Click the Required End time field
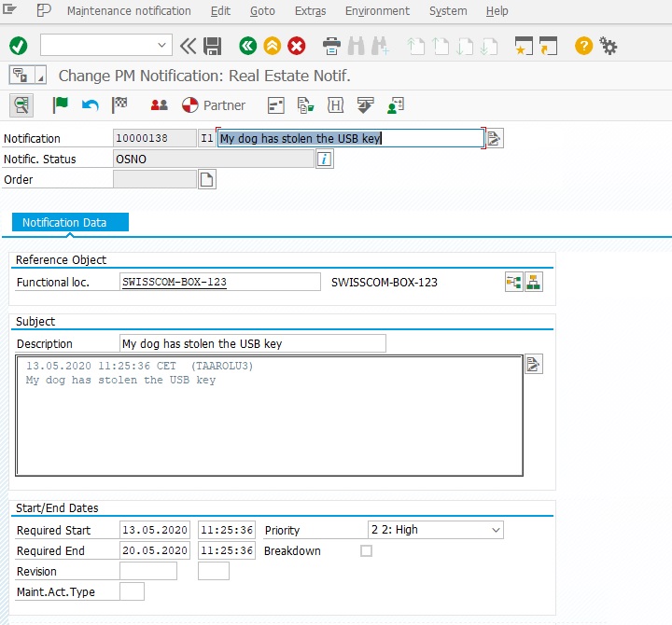The width and height of the screenshot is (672, 625). click(226, 550)
